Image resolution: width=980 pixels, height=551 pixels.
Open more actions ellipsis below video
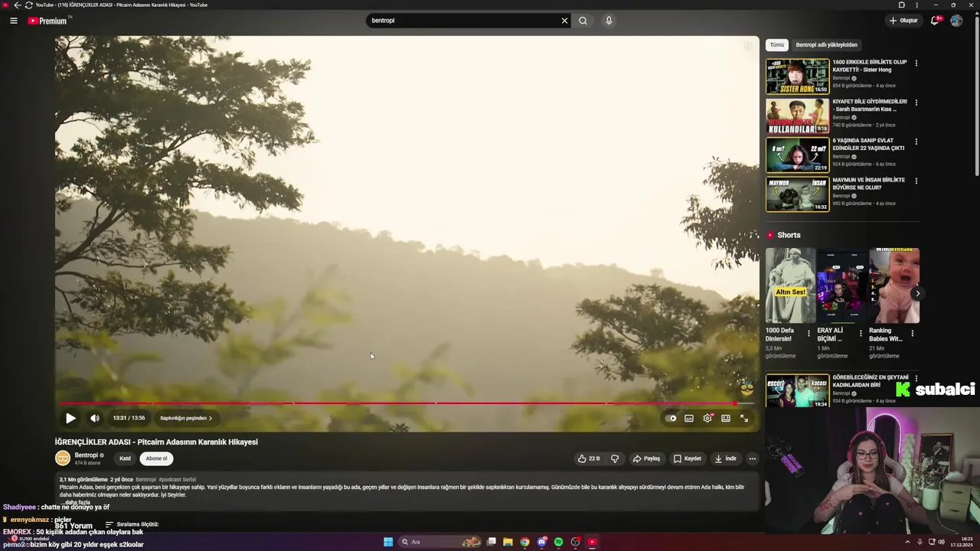753,458
